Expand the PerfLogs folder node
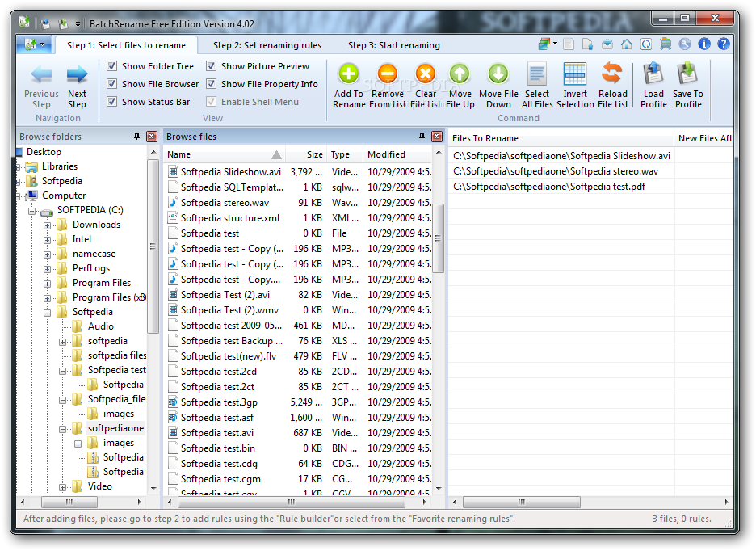The width and height of the screenshot is (756, 551). pyautogui.click(x=47, y=269)
